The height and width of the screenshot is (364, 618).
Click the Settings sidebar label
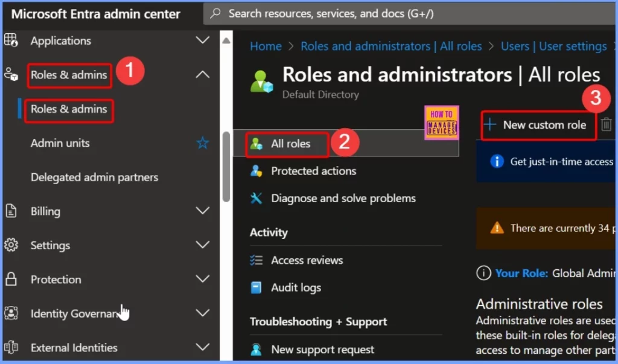coord(50,245)
